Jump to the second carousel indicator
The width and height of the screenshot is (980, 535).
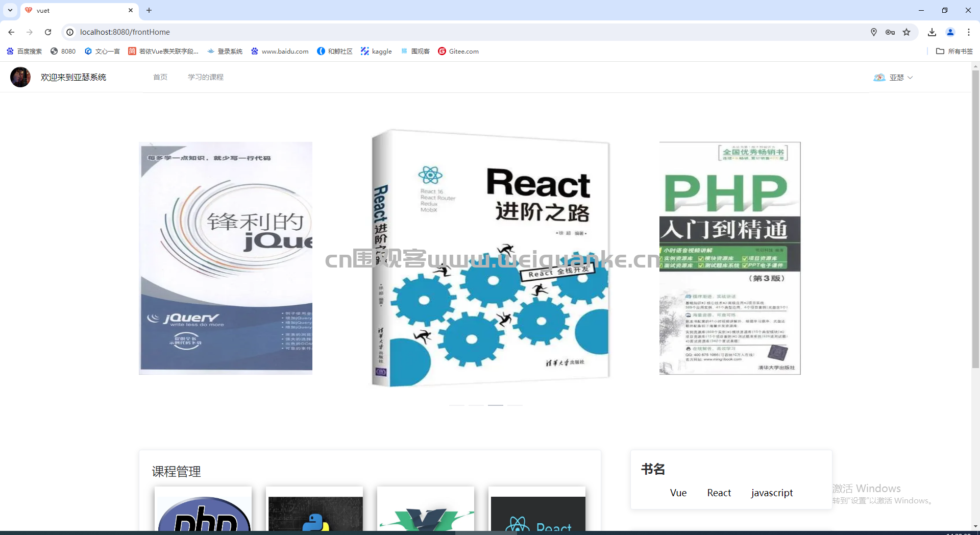coord(476,405)
